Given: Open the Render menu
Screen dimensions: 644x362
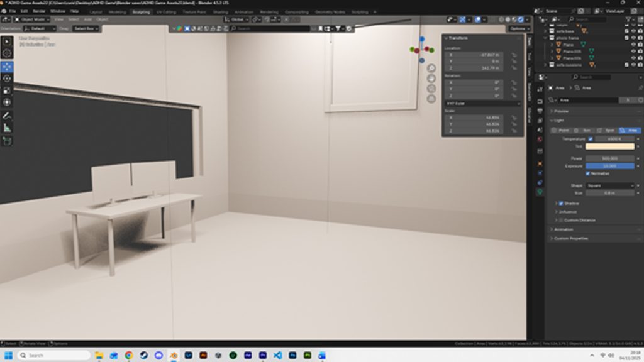Looking at the screenshot, I should click(x=39, y=11).
